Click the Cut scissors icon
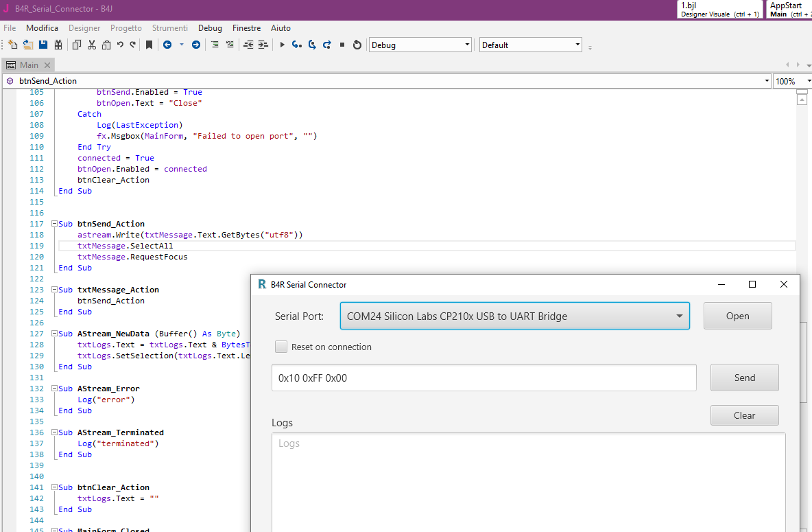The width and height of the screenshot is (812, 532). (x=92, y=45)
